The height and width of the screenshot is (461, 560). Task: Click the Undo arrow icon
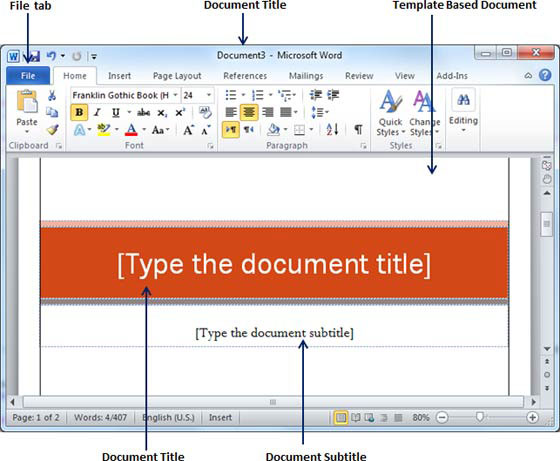click(x=51, y=56)
